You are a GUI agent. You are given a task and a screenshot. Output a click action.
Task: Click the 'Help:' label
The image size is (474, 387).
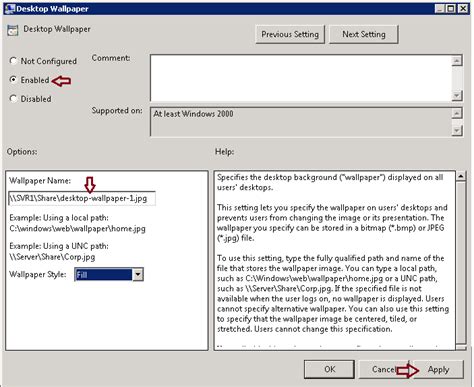coord(224,152)
